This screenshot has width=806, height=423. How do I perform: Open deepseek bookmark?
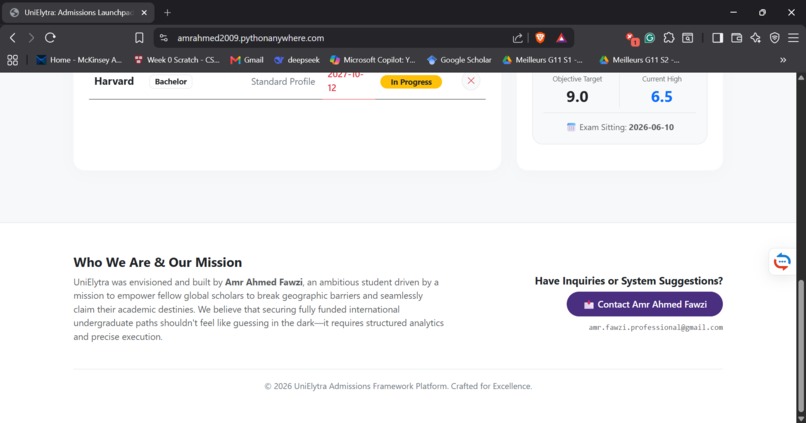pos(297,60)
